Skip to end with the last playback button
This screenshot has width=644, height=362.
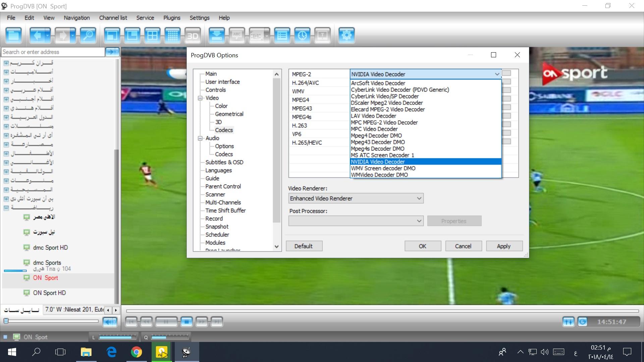pos(217,322)
